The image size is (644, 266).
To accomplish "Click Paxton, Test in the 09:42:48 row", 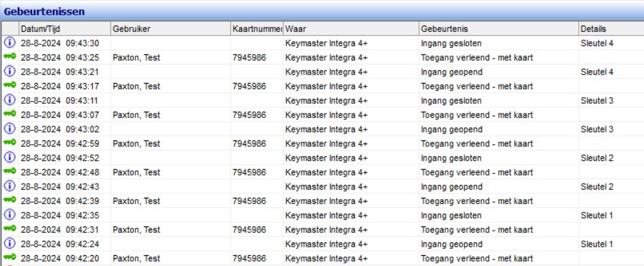I will pos(136,172).
